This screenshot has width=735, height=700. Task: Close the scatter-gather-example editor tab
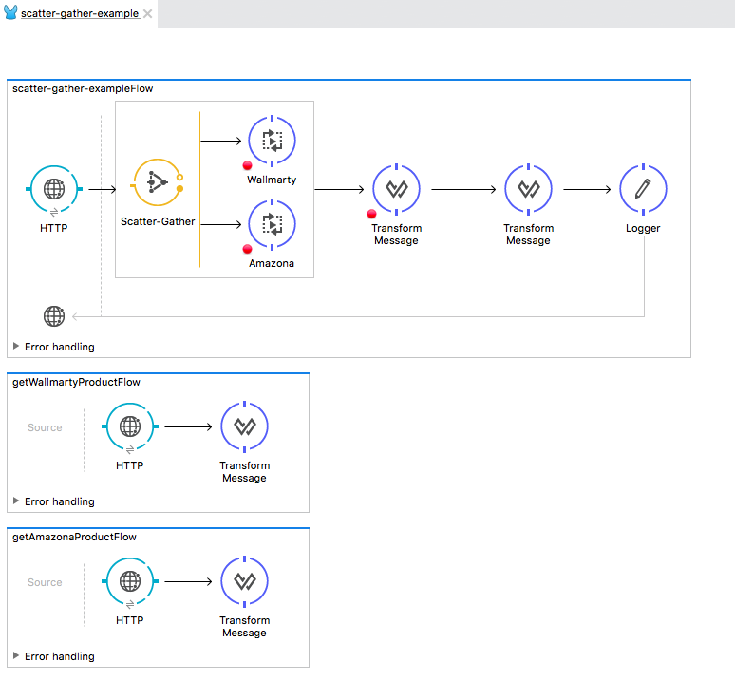click(147, 14)
